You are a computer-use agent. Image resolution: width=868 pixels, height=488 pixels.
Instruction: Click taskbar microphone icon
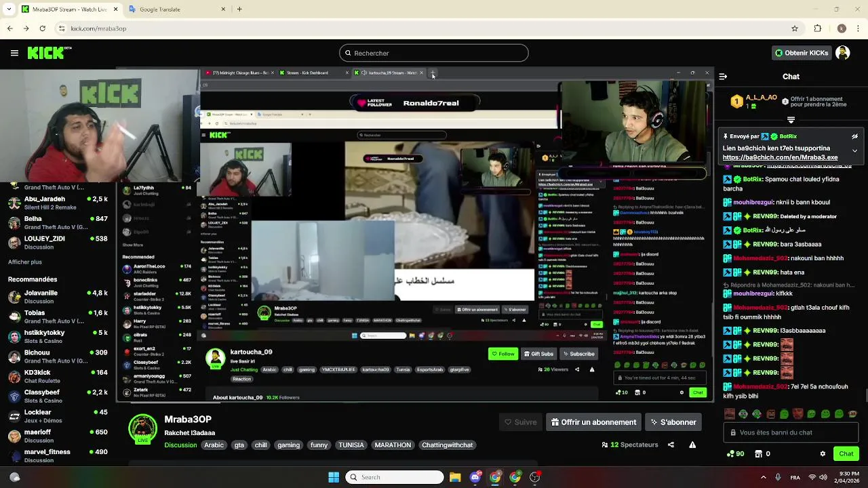coord(778,477)
